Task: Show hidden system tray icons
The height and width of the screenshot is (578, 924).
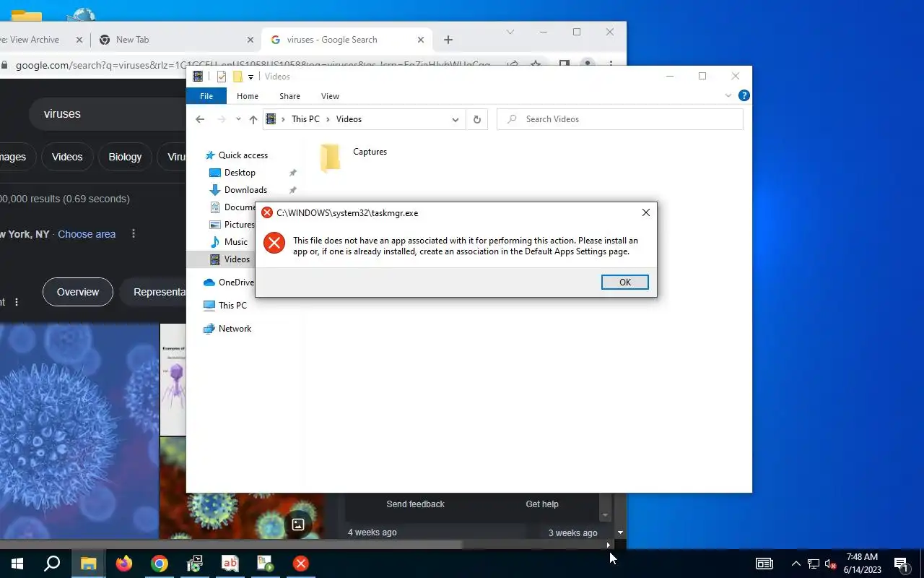Action: click(796, 564)
